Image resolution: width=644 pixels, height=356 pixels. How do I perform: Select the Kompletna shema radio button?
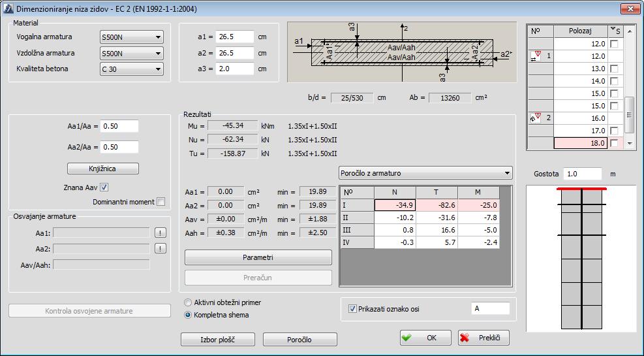coord(188,315)
